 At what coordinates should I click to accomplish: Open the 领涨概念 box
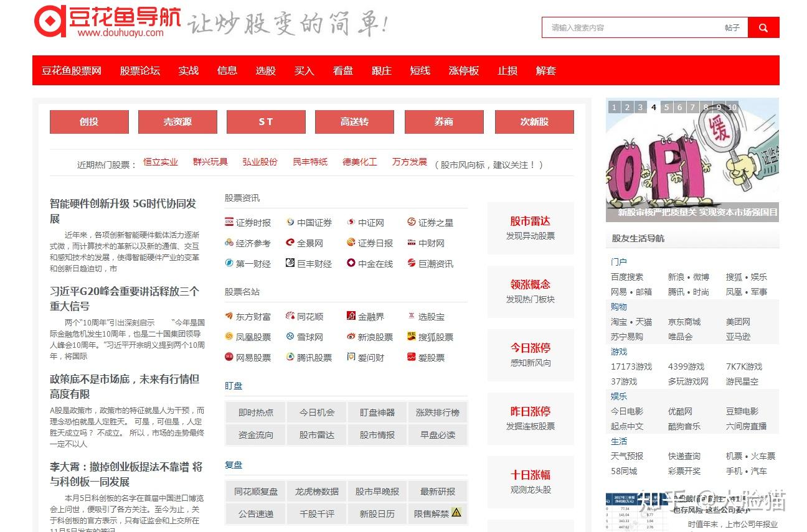click(531, 291)
